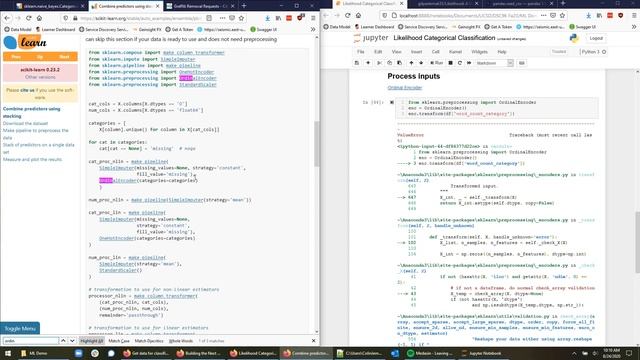
Task: Click the Logout button in Jupyter
Action: [x=596, y=38]
